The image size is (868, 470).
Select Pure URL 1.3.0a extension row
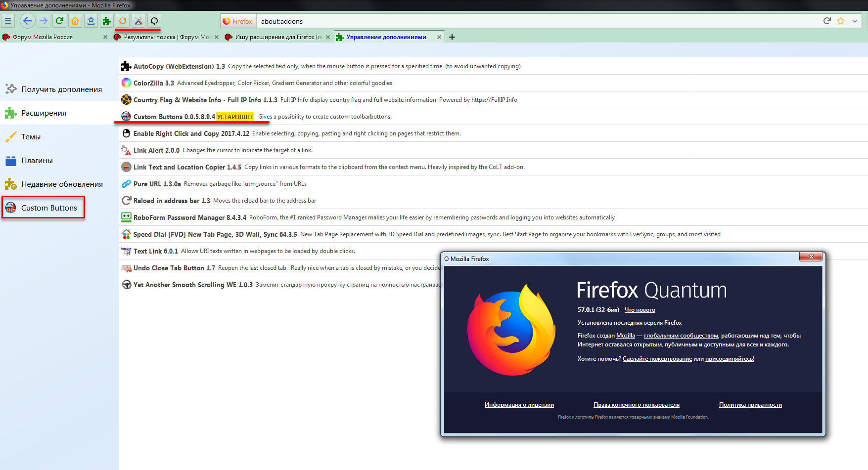coord(493,184)
